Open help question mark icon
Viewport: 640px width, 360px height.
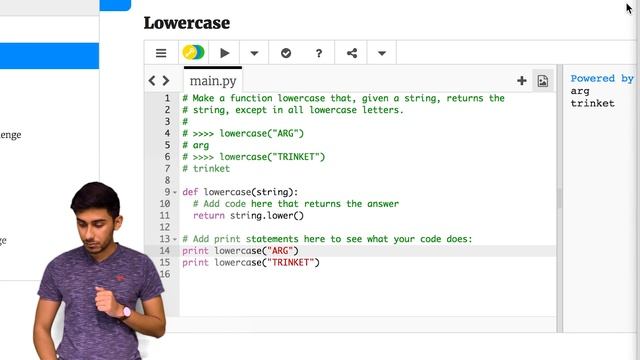(x=319, y=53)
